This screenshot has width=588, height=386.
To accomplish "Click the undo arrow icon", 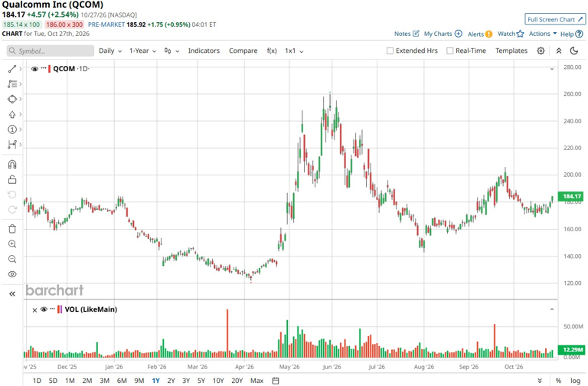I will coord(12,195).
